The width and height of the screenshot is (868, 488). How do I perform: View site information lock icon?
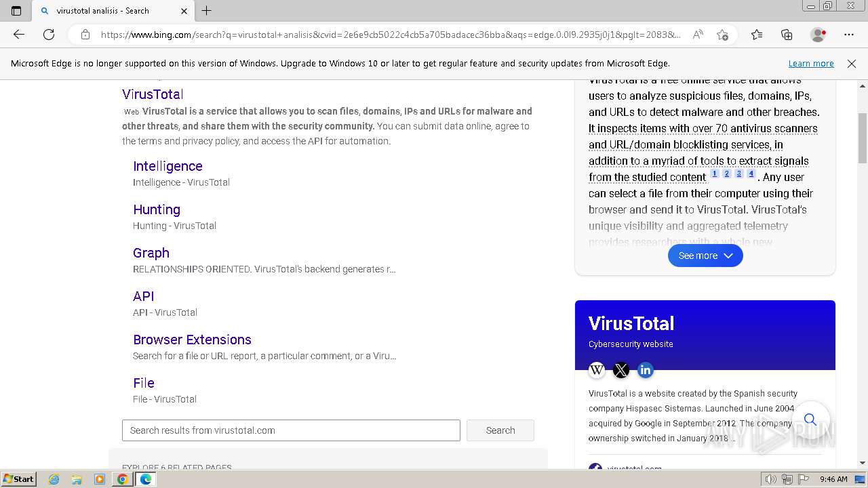pos(85,35)
